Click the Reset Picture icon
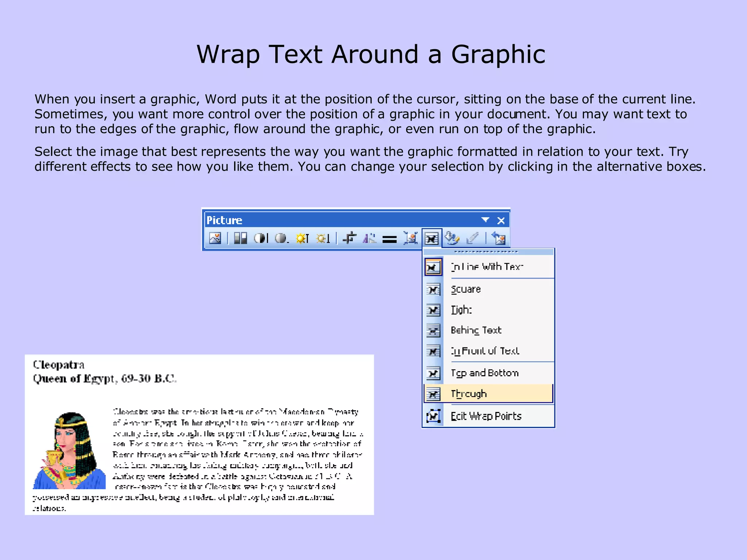 tap(498, 238)
